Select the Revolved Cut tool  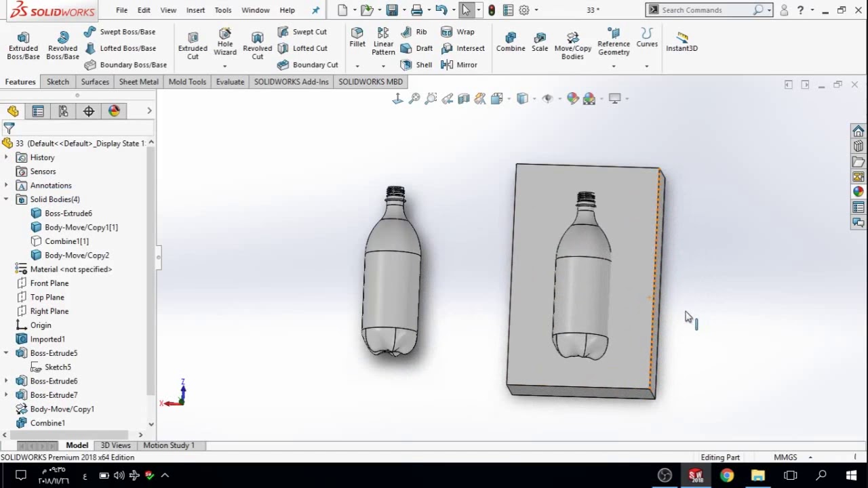[x=257, y=45]
